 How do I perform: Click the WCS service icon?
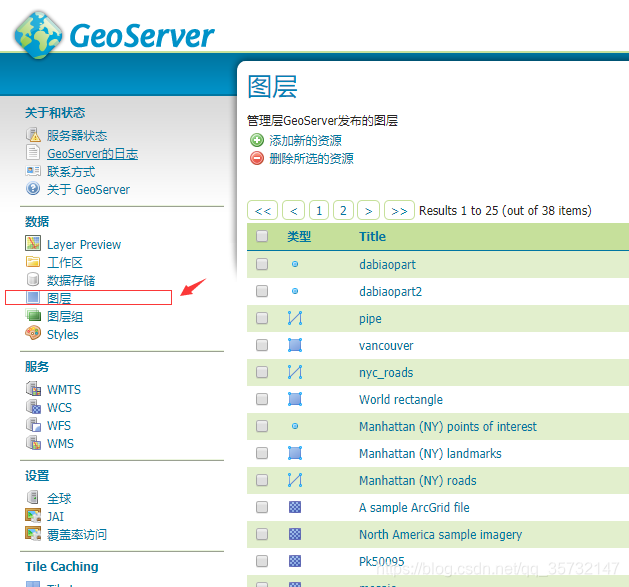point(33,406)
